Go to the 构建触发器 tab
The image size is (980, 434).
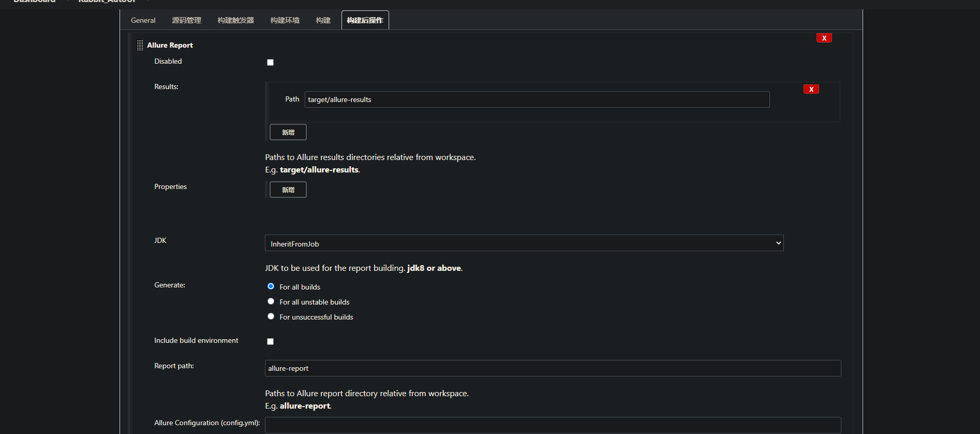point(235,20)
